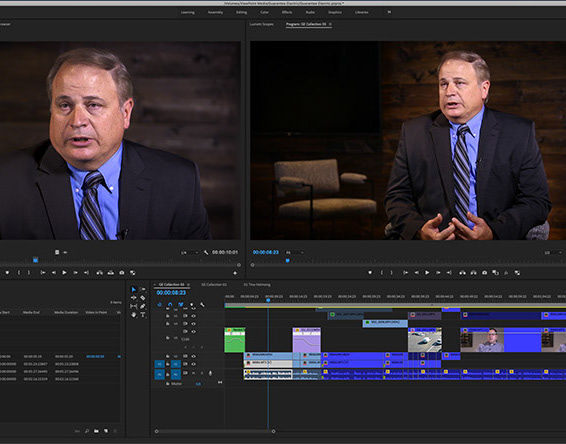
Task: Click New Bin folder icon in Project panel
Action: tap(96, 431)
